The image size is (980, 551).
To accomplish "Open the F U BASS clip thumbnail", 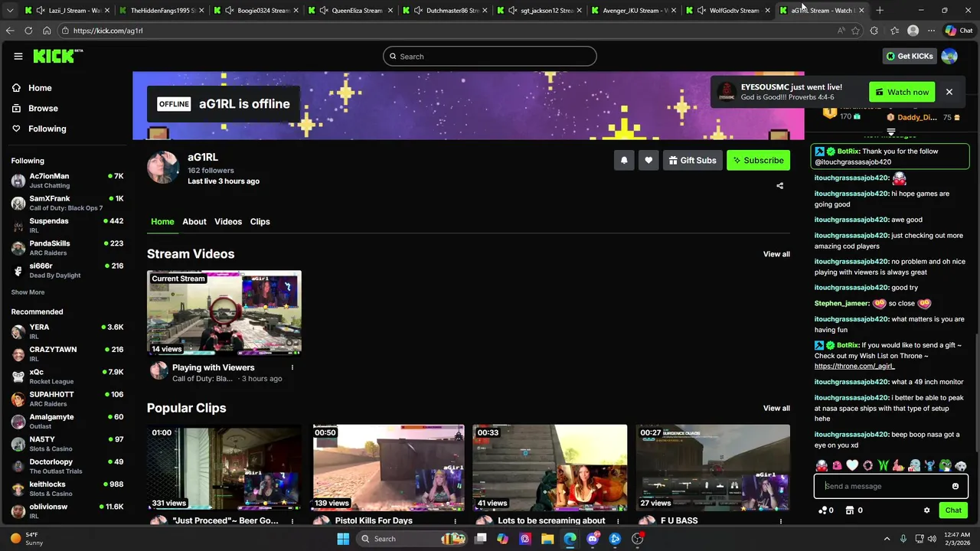I will coord(713,468).
